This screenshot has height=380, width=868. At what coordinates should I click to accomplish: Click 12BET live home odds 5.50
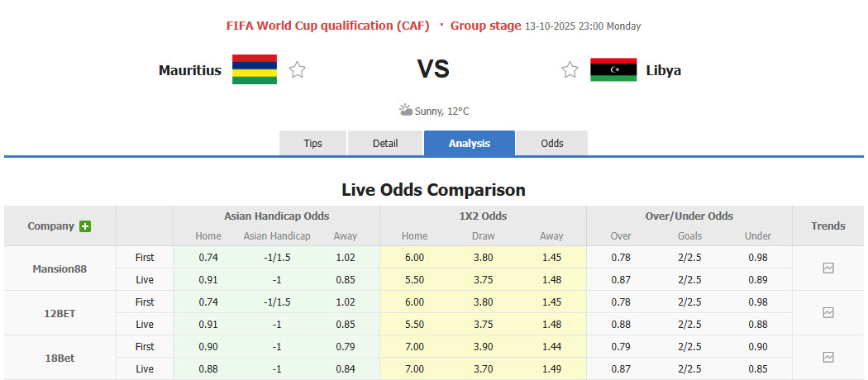[x=414, y=324]
